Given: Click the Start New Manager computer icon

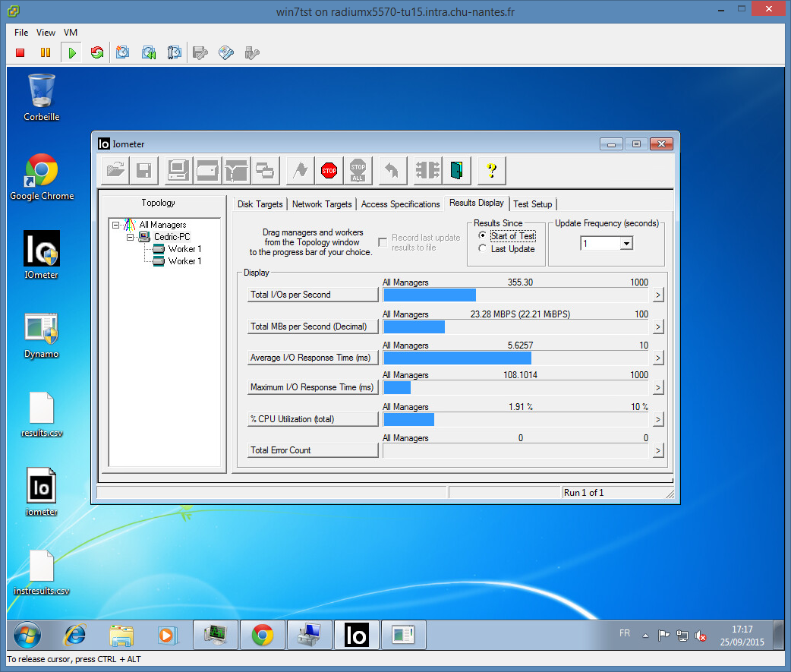Looking at the screenshot, I should click(x=178, y=170).
